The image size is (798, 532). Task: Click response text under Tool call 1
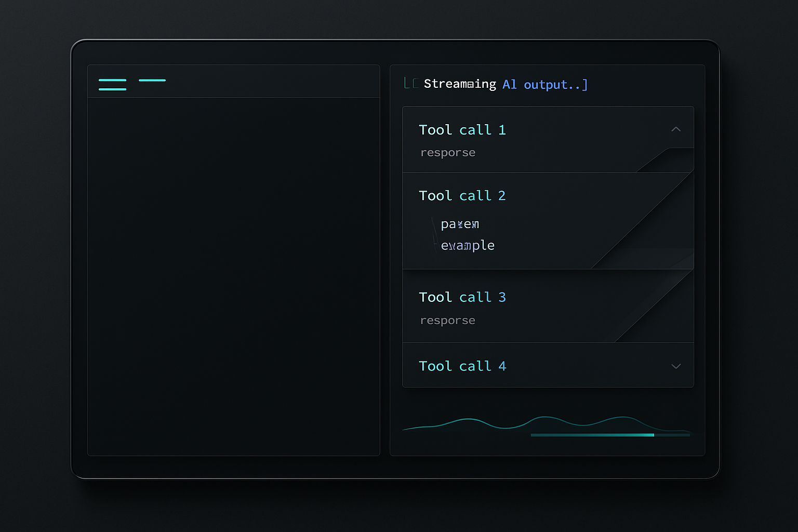pos(448,153)
